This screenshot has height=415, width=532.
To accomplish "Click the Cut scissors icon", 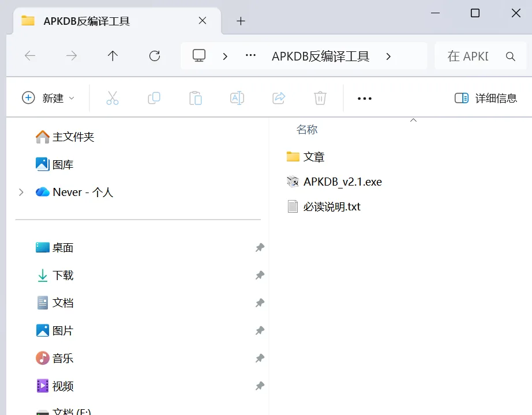I will point(113,98).
